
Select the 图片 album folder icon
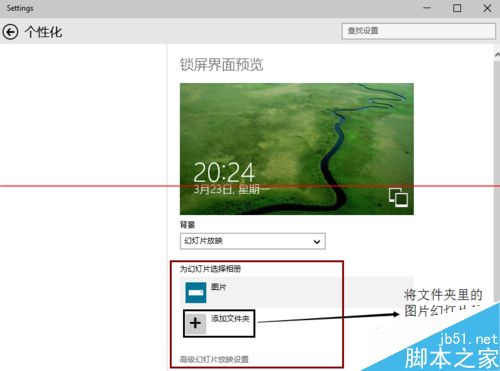(x=196, y=292)
